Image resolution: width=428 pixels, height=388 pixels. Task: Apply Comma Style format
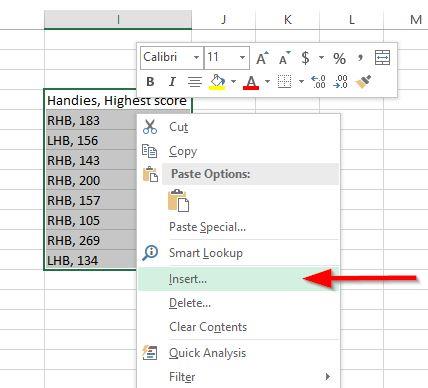[x=360, y=57]
